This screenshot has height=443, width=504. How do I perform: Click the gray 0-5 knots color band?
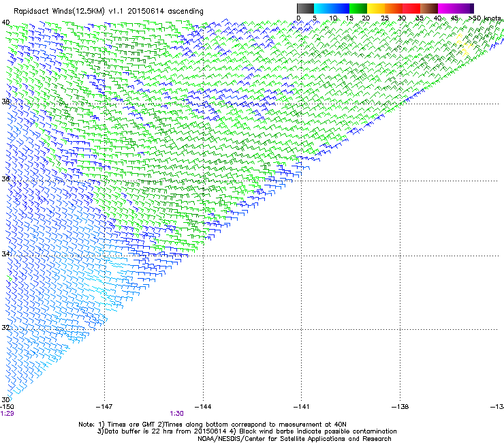click(305, 8)
